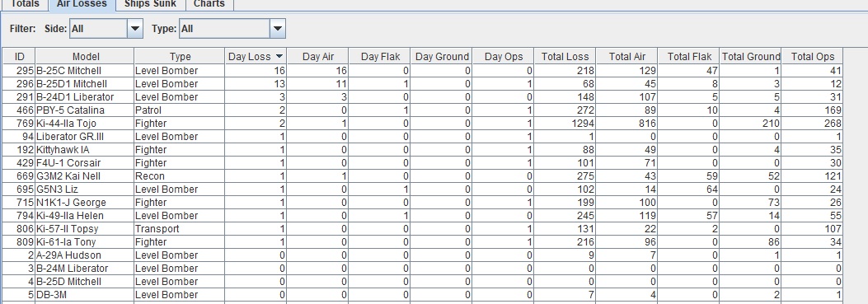Click Total Ground value 73 for N1K1-J George
Screen dimensions: 868x304
pos(750,202)
